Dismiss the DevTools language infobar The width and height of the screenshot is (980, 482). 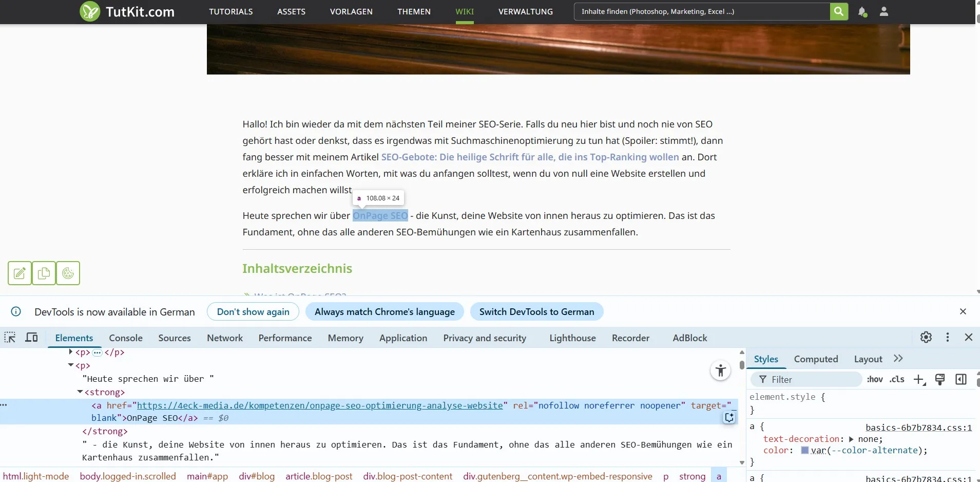click(x=963, y=311)
